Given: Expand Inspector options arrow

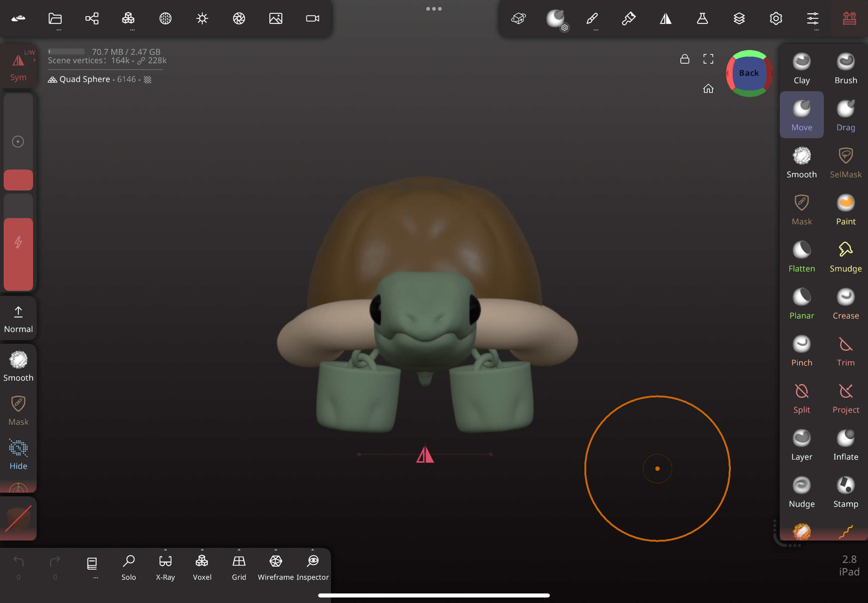Looking at the screenshot, I should (313, 550).
